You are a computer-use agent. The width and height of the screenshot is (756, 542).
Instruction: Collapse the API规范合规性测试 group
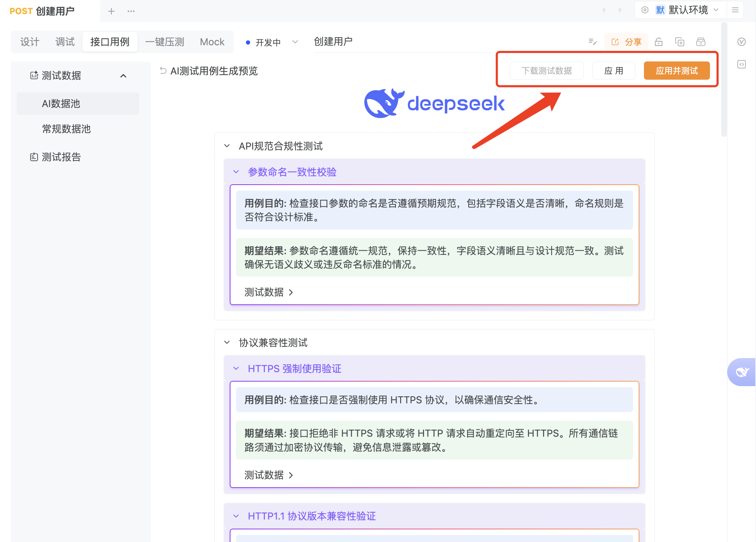pos(227,146)
